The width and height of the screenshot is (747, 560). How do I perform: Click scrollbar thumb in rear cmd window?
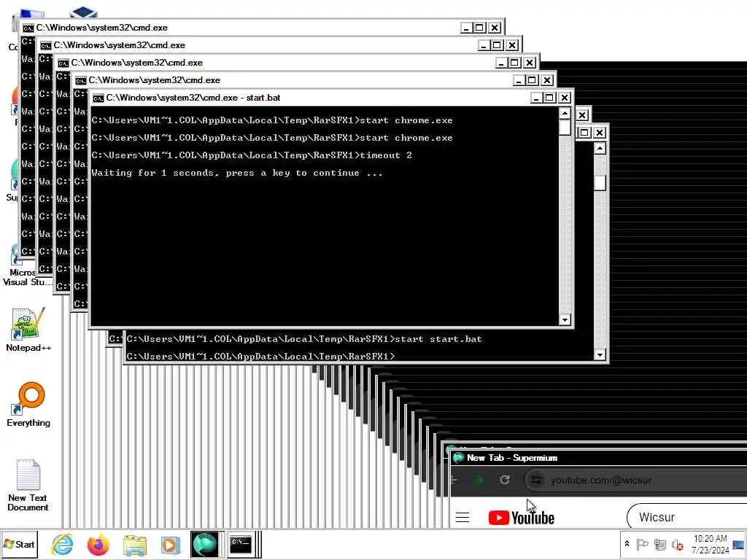[600, 183]
